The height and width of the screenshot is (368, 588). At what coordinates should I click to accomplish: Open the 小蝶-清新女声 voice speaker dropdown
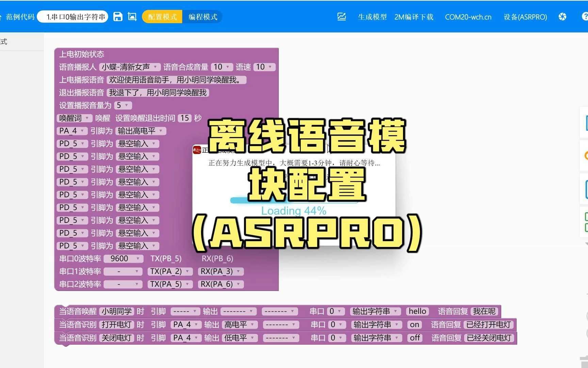pos(129,67)
